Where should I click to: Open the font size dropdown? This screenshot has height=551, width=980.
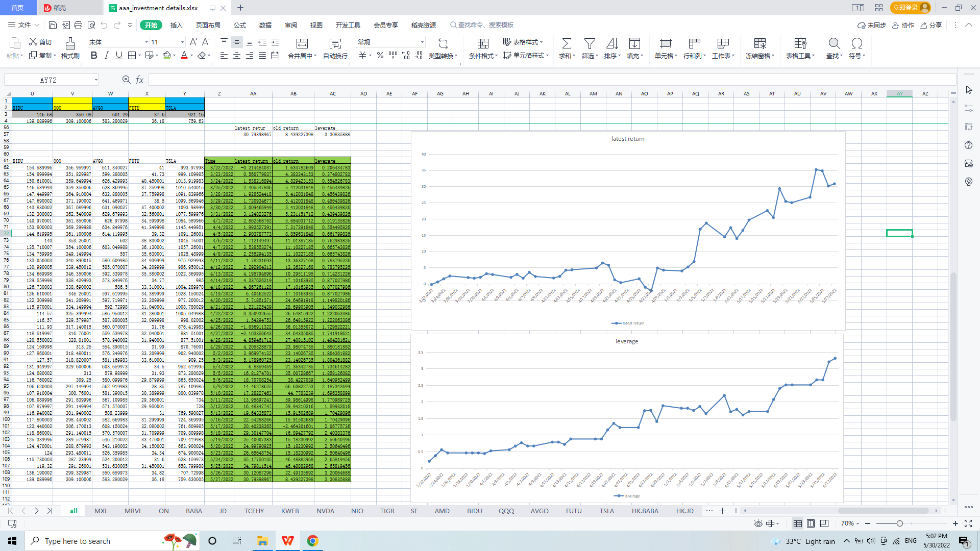pos(182,42)
